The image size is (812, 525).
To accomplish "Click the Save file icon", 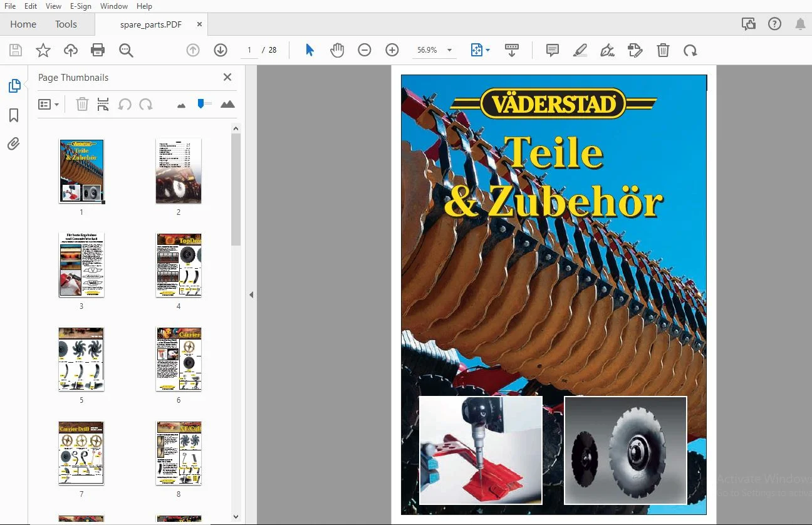I will 16,51.
